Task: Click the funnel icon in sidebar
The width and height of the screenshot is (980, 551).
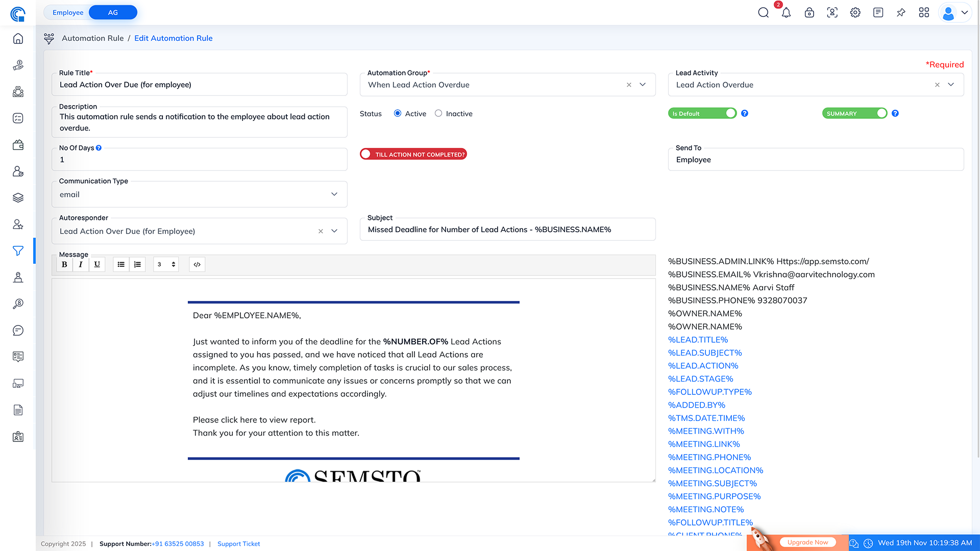Action: 18,251
